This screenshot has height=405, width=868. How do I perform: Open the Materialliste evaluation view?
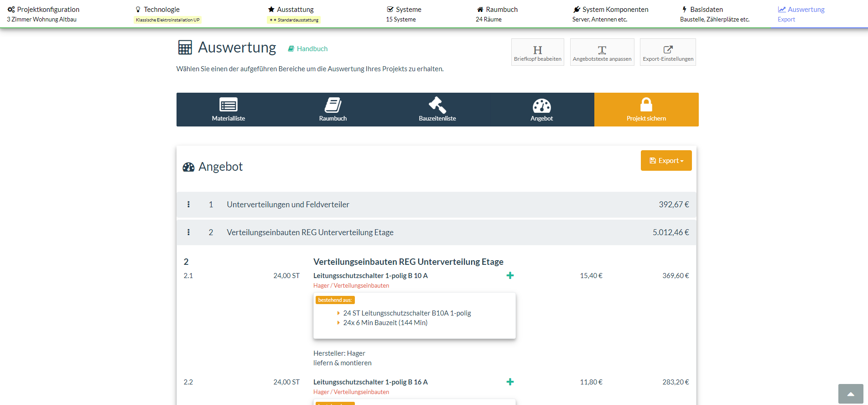[229, 110]
